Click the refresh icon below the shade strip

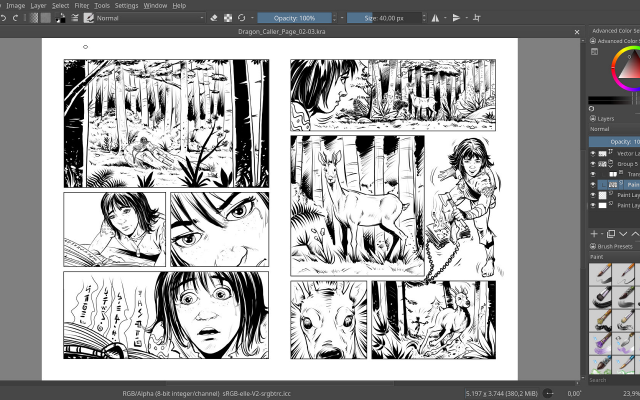pos(592,109)
